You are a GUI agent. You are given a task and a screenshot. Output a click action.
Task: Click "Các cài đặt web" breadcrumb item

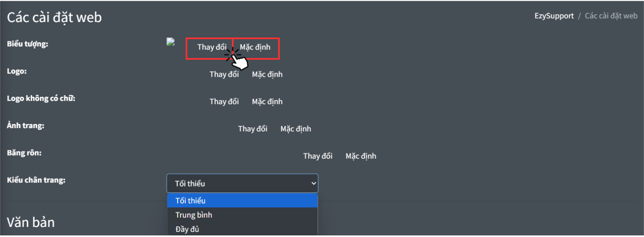coord(611,16)
